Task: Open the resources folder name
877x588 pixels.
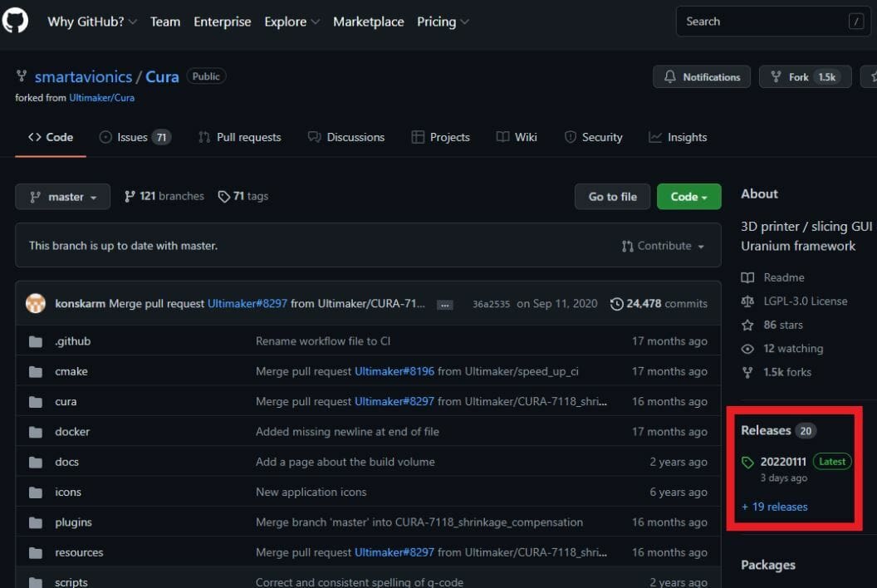Action: point(79,553)
